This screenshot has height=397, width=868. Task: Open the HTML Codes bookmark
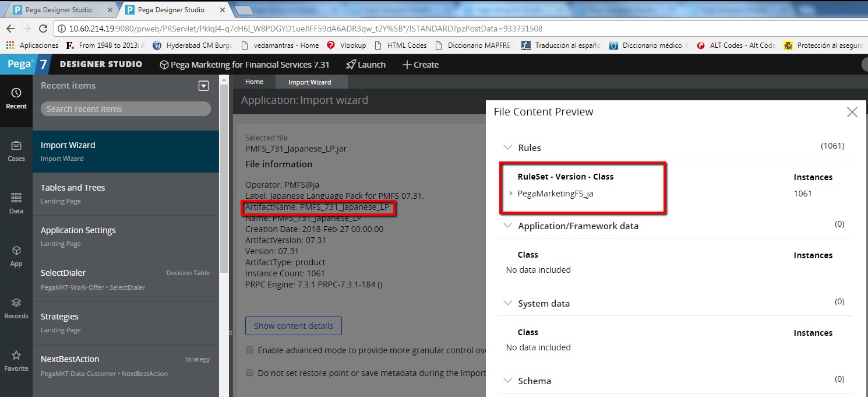400,45
